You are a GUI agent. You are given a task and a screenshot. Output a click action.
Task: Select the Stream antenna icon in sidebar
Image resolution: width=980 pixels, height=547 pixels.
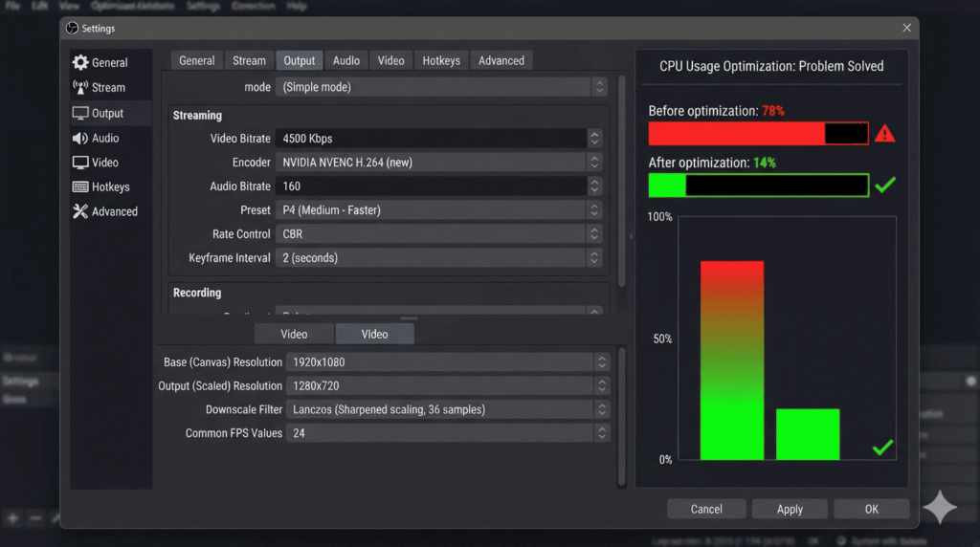click(80, 87)
